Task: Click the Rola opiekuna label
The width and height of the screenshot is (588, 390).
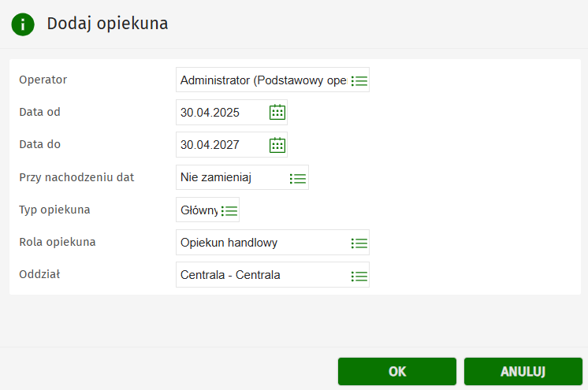Action: [58, 242]
